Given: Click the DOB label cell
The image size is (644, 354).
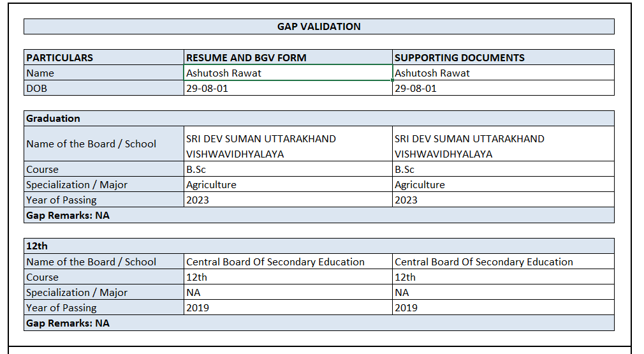Looking at the screenshot, I should (104, 89).
